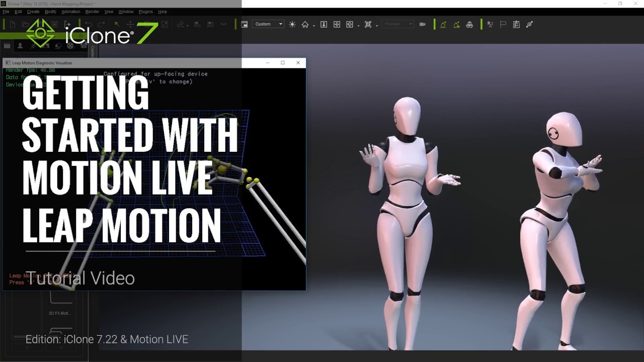Expand the Home view dropdown arrow

point(313,25)
